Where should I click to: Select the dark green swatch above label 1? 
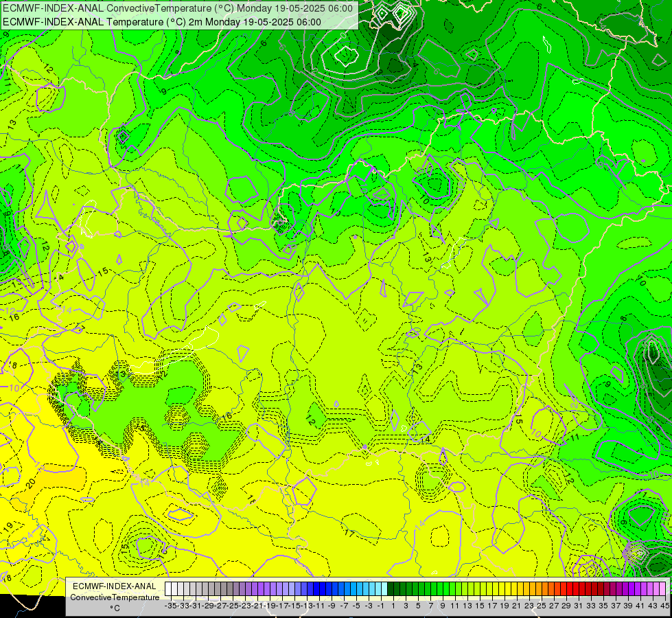391,589
